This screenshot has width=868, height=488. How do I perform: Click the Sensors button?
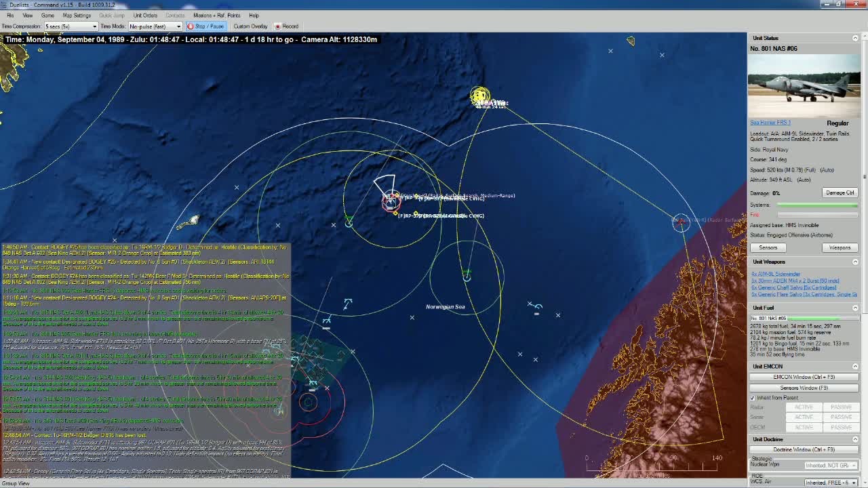768,247
